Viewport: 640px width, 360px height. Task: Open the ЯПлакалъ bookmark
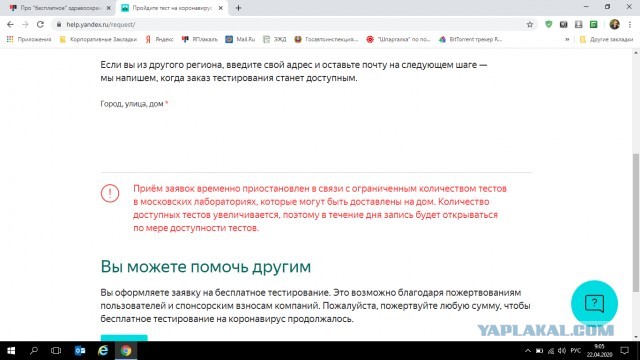point(200,39)
